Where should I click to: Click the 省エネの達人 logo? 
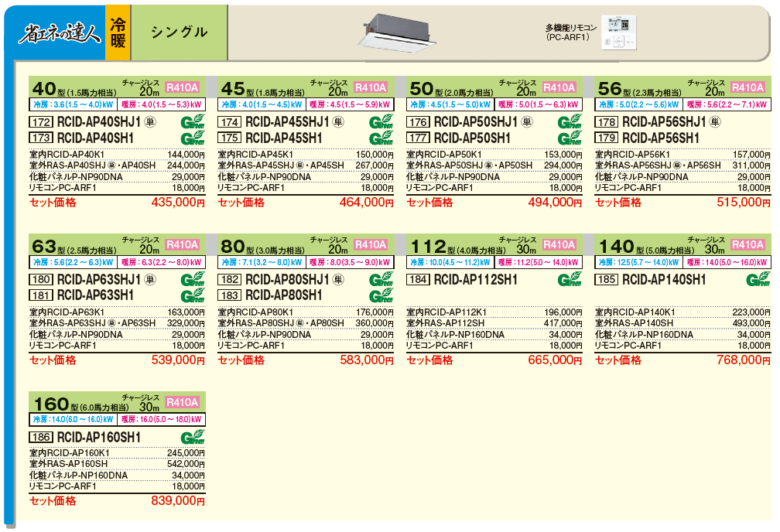tap(60, 33)
